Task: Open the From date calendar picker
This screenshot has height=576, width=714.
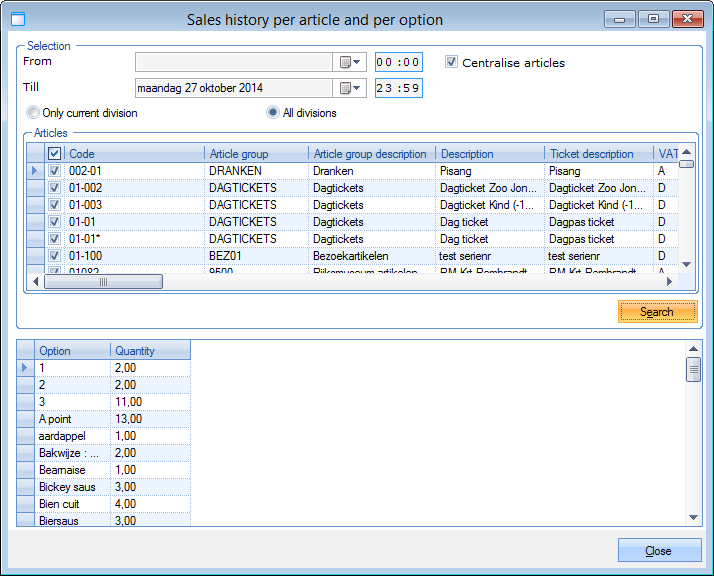Action: 350,63
